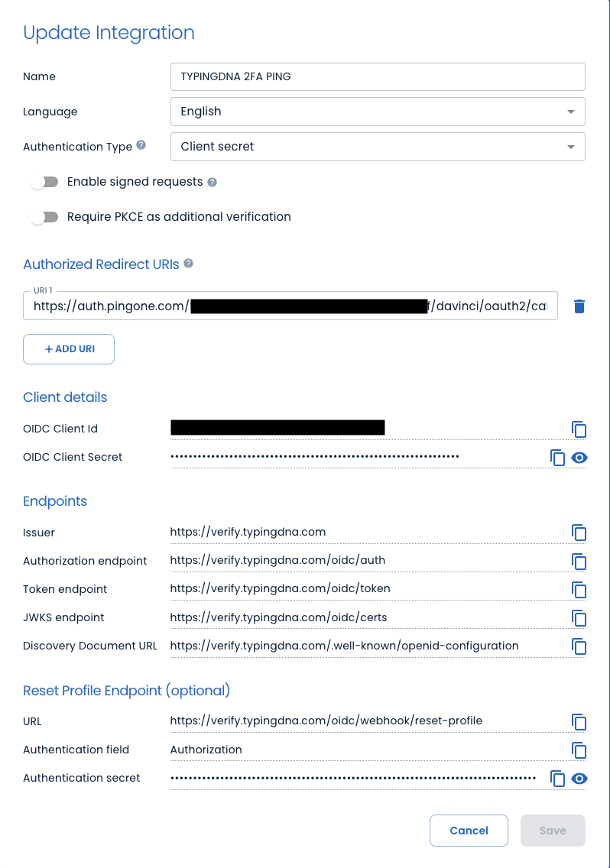Copy the Reset Profile Endpoint URL
The image size is (610, 868).
(579, 721)
